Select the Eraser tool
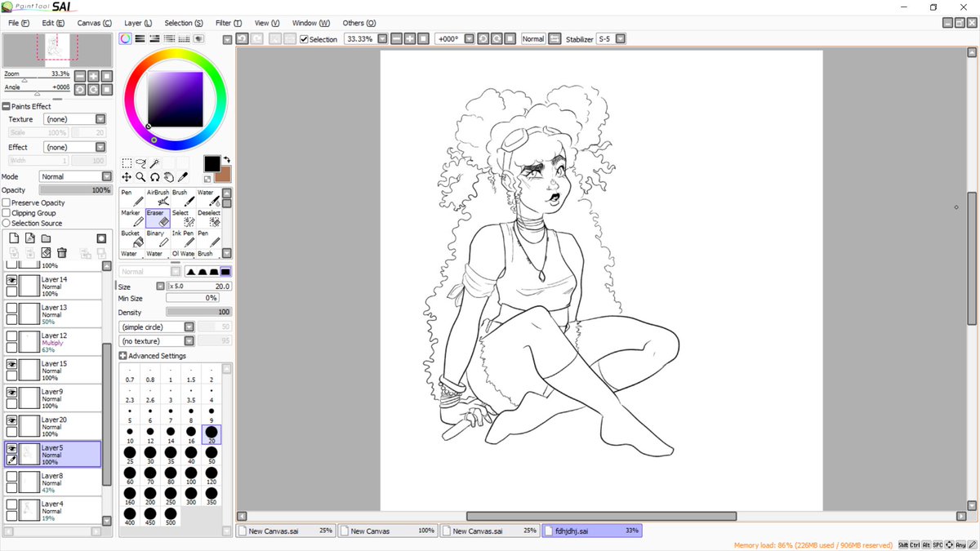 [x=158, y=218]
